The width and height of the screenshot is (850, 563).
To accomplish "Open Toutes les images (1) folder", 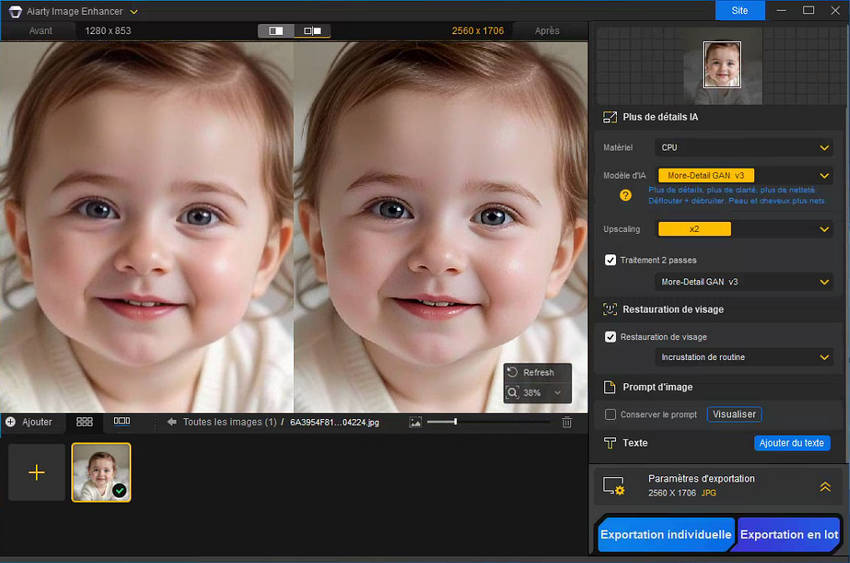I will coord(229,422).
